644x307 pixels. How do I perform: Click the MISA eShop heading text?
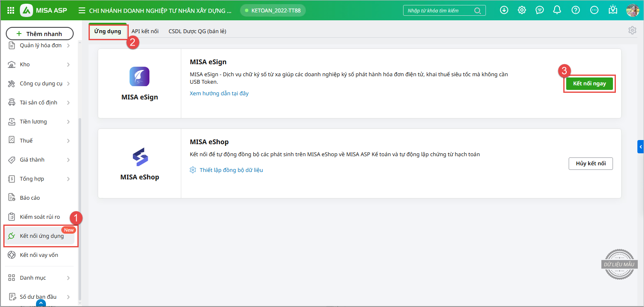pyautogui.click(x=209, y=142)
